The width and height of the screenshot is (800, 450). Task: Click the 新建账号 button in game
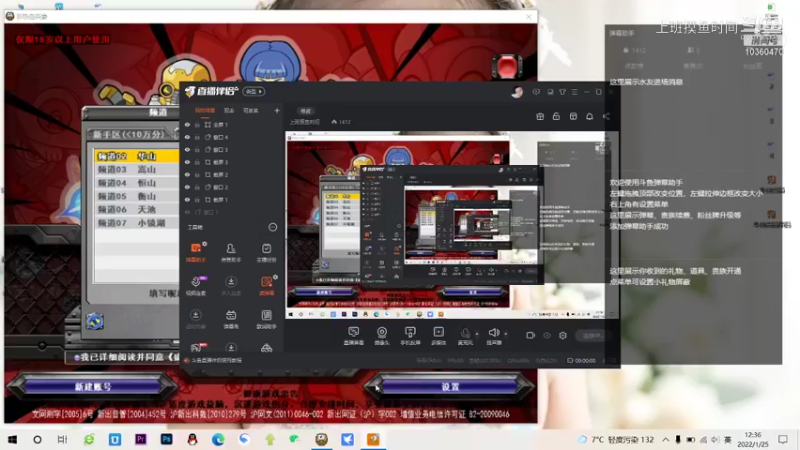pyautogui.click(x=93, y=387)
